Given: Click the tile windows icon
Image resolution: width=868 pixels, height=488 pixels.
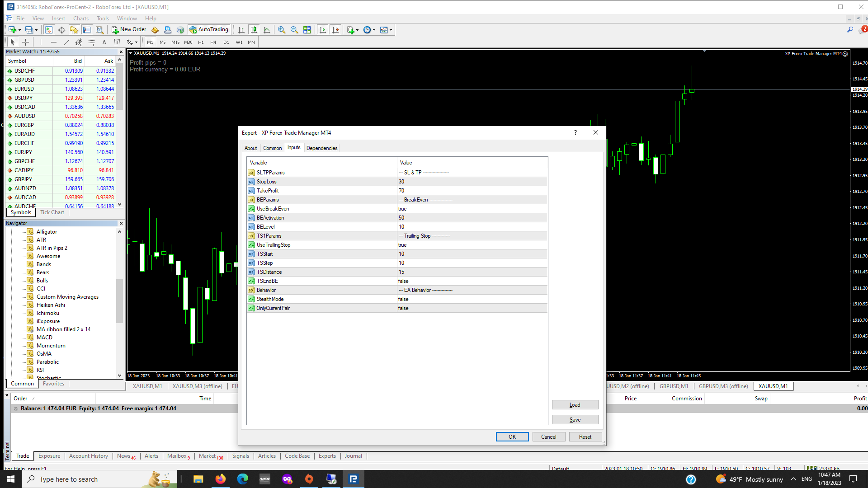Looking at the screenshot, I should coord(307,30).
